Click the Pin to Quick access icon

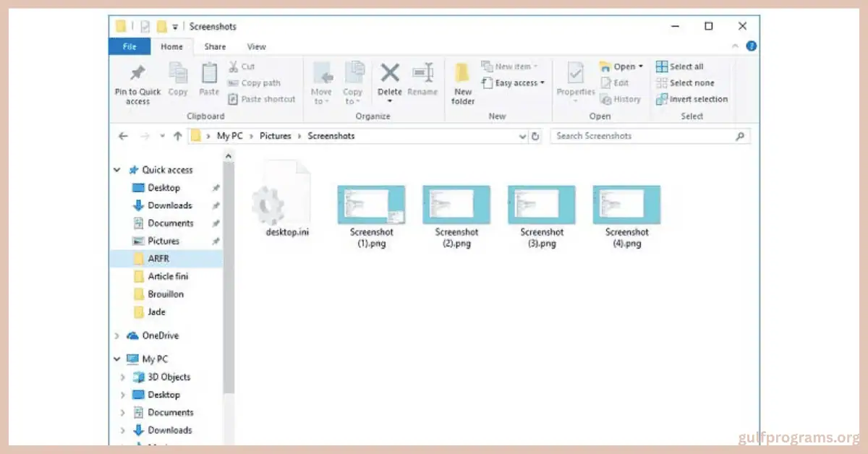[x=137, y=74]
